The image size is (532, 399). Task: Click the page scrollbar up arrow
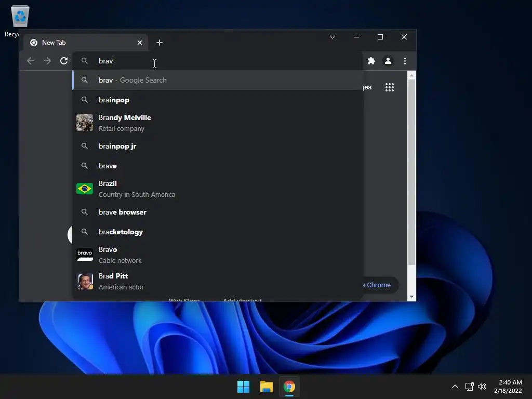pos(411,75)
